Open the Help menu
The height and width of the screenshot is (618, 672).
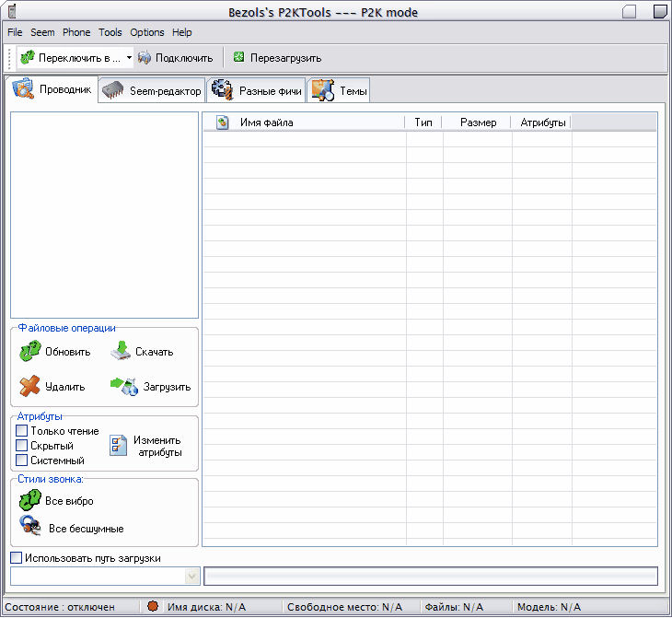point(181,32)
